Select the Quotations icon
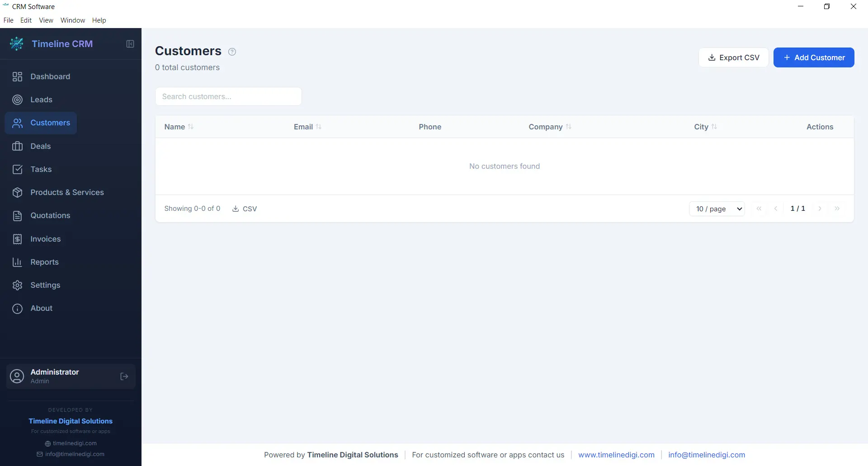Viewport: 868px width, 466px height. coord(17,216)
